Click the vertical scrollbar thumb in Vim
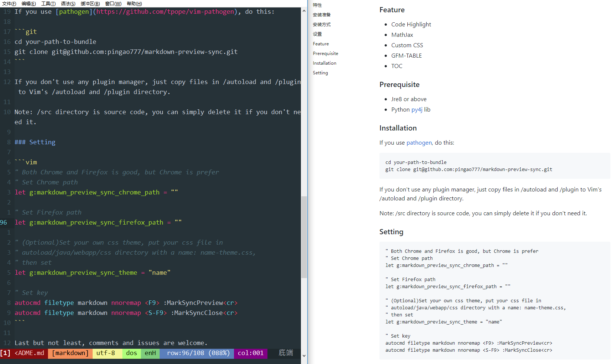The width and height of the screenshot is (616, 364). coord(304,237)
